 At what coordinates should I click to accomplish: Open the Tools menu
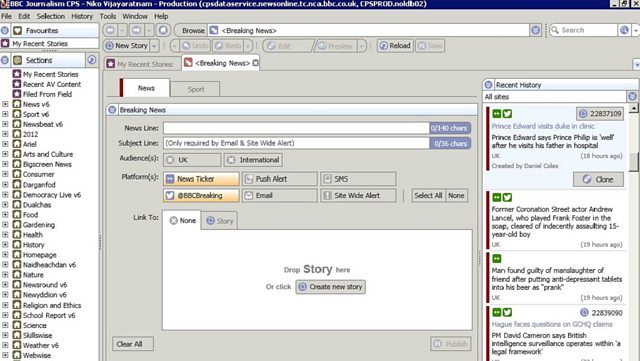108,16
